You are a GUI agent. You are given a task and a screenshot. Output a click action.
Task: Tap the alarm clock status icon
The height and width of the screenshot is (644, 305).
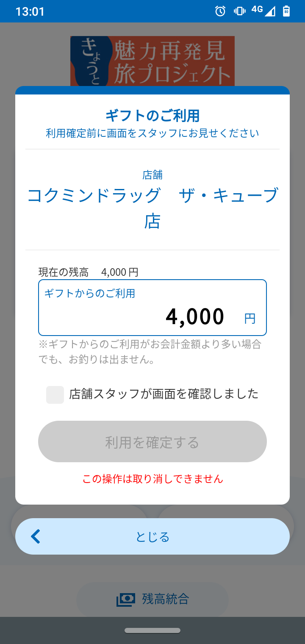[x=220, y=11]
